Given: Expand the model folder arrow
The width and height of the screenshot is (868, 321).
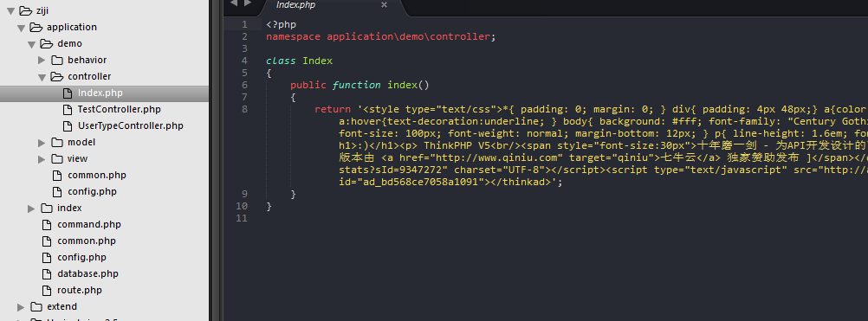Looking at the screenshot, I should coord(42,143).
